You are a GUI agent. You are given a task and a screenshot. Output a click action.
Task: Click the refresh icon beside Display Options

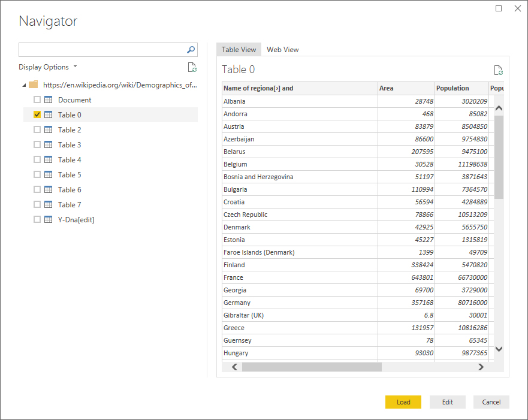click(x=192, y=67)
